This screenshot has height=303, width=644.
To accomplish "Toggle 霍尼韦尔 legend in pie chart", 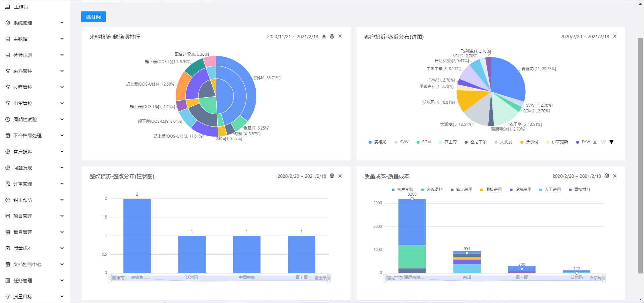I will pos(476,142).
